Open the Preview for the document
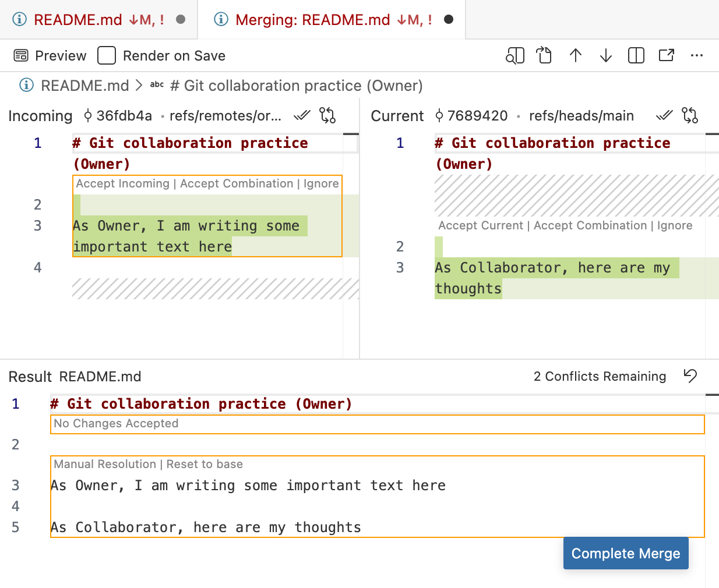This screenshot has height=588, width=719. 50,56
